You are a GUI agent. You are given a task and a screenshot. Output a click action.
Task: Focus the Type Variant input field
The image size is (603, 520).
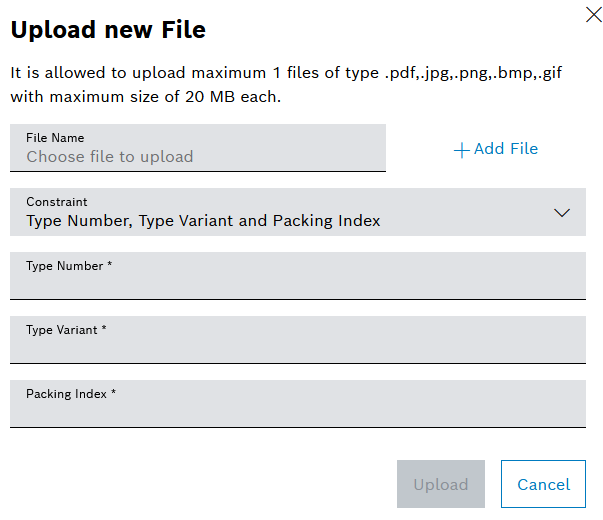[x=297, y=347]
